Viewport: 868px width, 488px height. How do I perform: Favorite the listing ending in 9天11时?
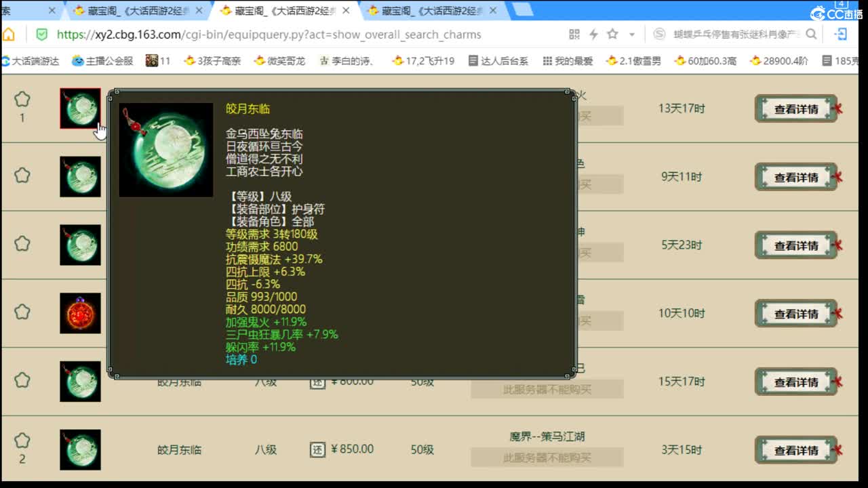[x=22, y=175]
